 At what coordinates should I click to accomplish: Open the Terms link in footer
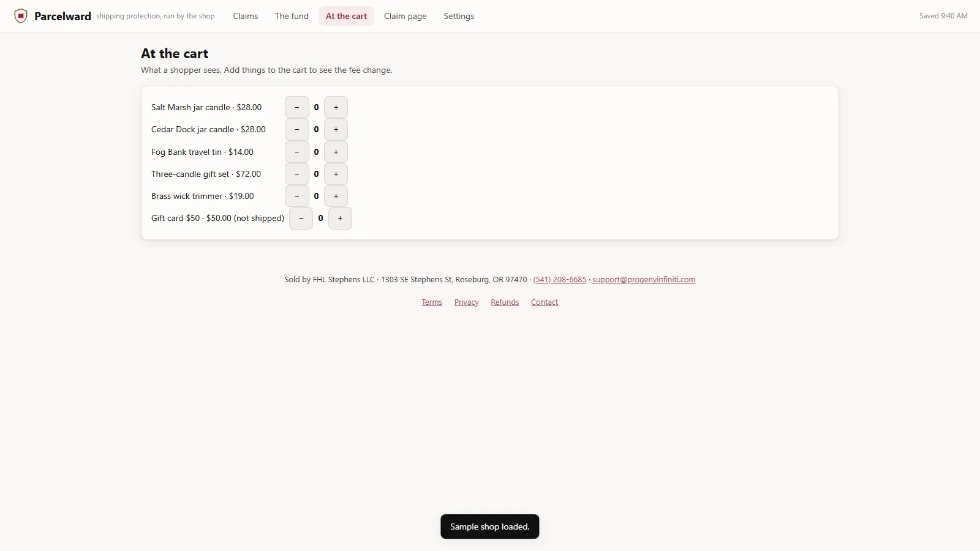[x=432, y=302]
